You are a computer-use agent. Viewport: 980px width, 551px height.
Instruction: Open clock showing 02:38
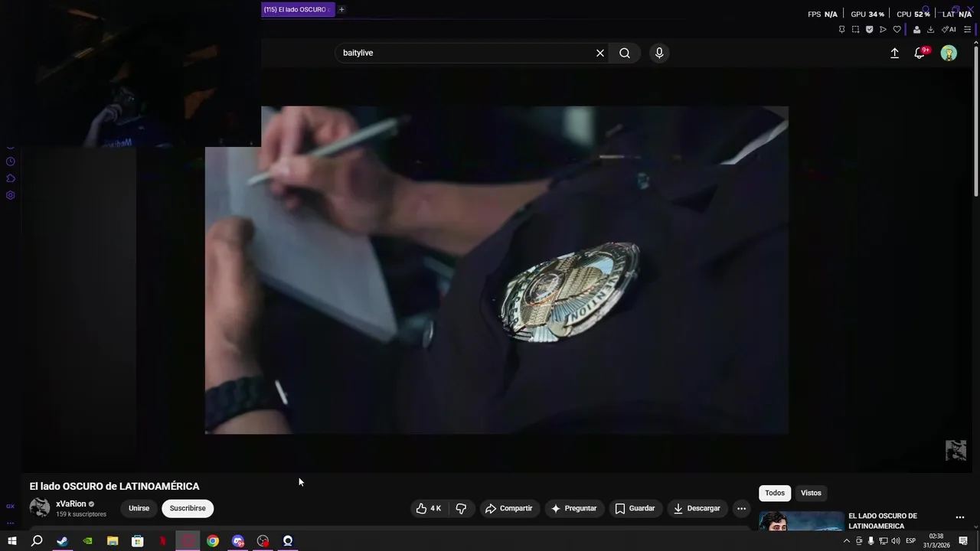pyautogui.click(x=936, y=541)
